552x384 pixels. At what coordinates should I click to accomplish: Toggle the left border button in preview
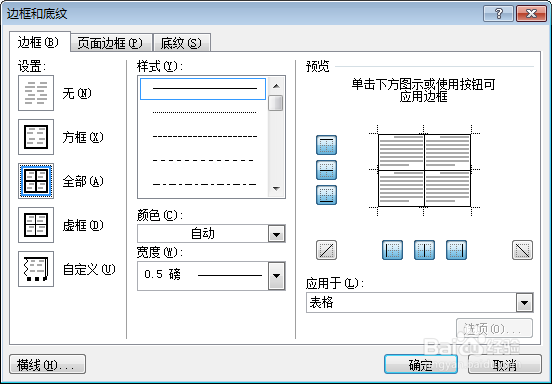393,250
